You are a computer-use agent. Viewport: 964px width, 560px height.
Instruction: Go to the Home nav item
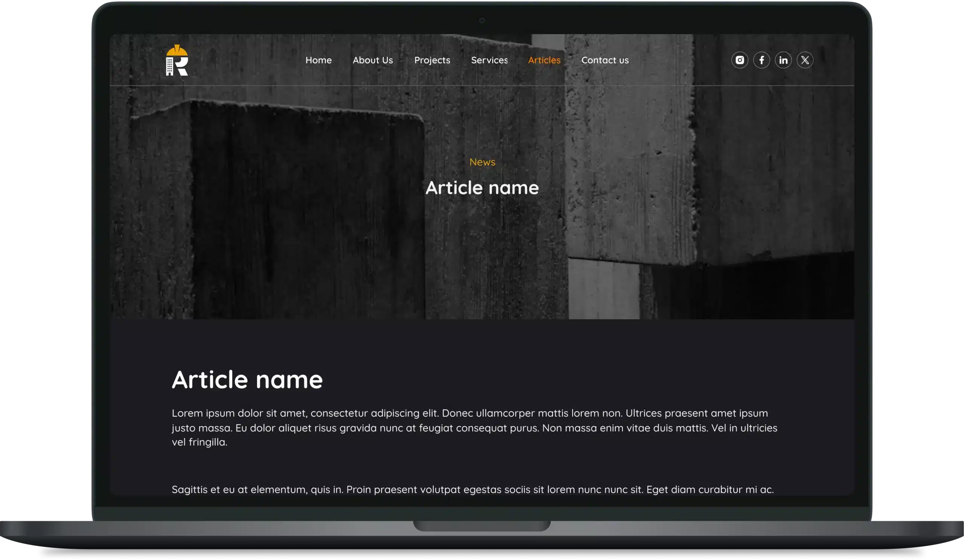point(318,60)
